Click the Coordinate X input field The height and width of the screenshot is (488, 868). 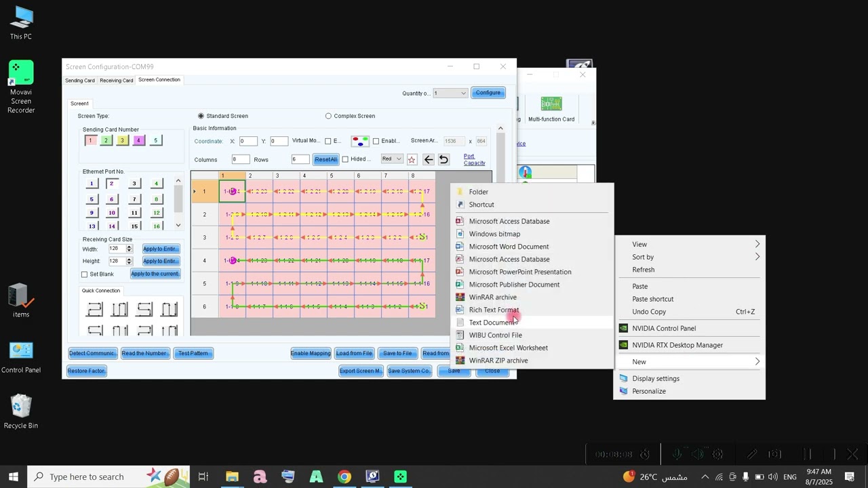click(x=248, y=141)
